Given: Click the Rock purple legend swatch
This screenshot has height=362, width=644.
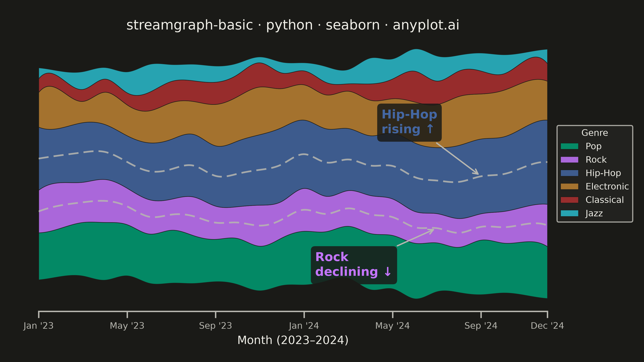Looking at the screenshot, I should (570, 160).
